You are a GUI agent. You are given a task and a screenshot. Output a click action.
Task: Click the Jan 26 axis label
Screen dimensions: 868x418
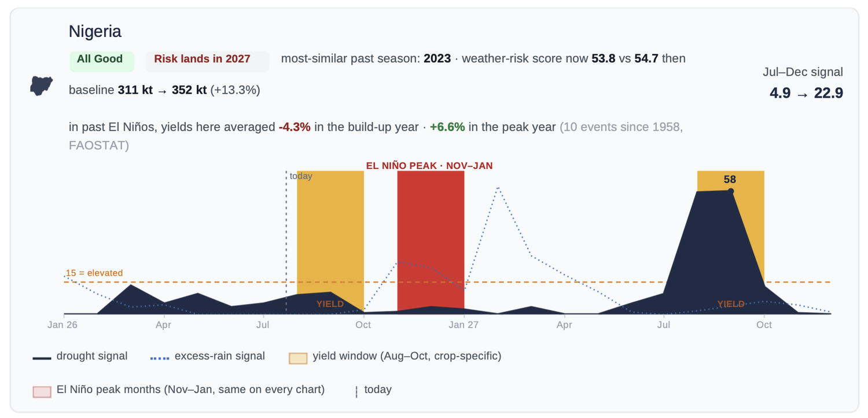[62, 325]
